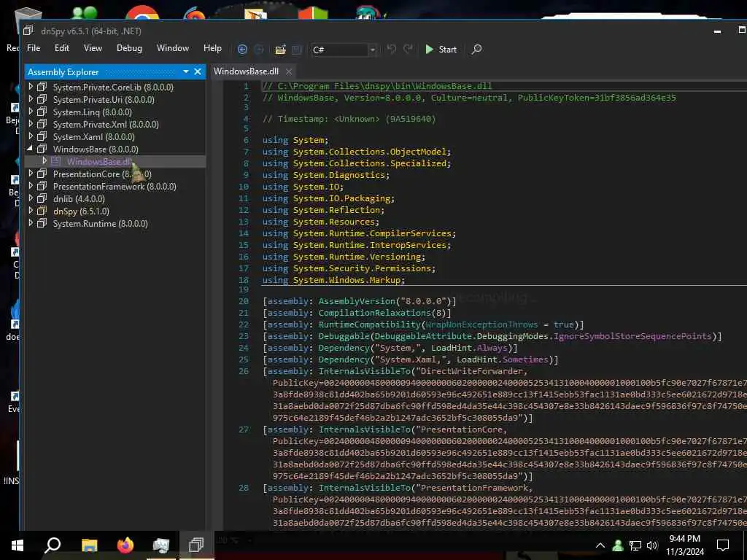Click the Undo toolbar icon
The image size is (747, 560).
tap(391, 49)
